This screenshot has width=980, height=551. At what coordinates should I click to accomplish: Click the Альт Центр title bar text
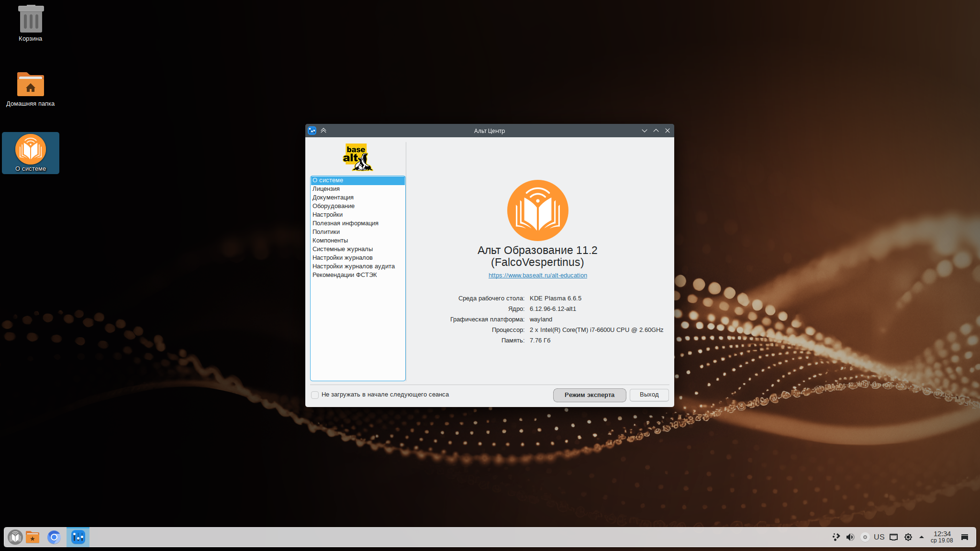pyautogui.click(x=490, y=131)
